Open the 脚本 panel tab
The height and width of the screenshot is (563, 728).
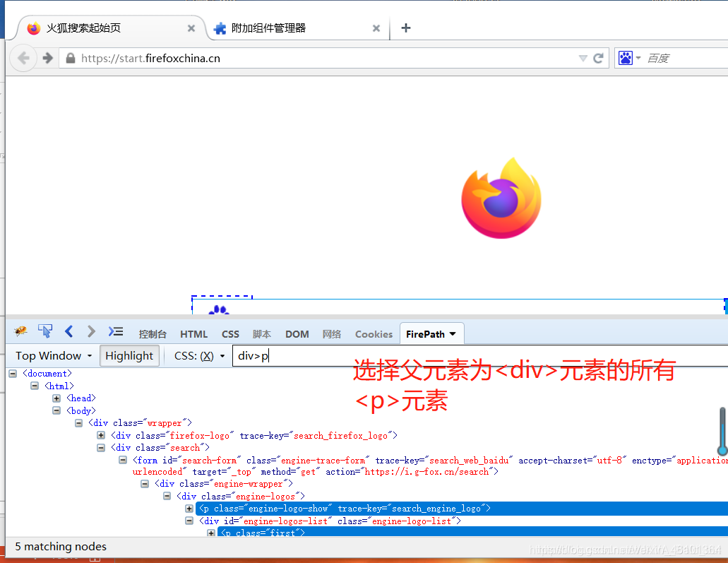(x=262, y=334)
